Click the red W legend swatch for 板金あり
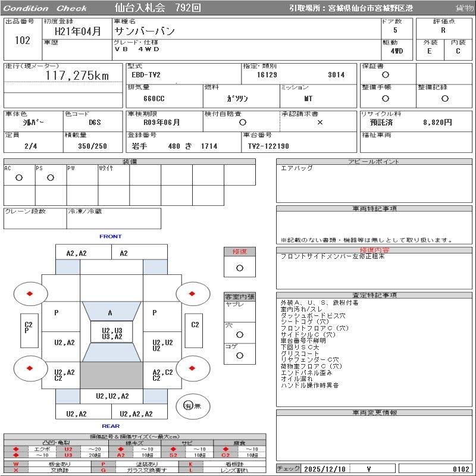Image resolution: width=476 pixels, height=476 pixels. tap(16, 464)
